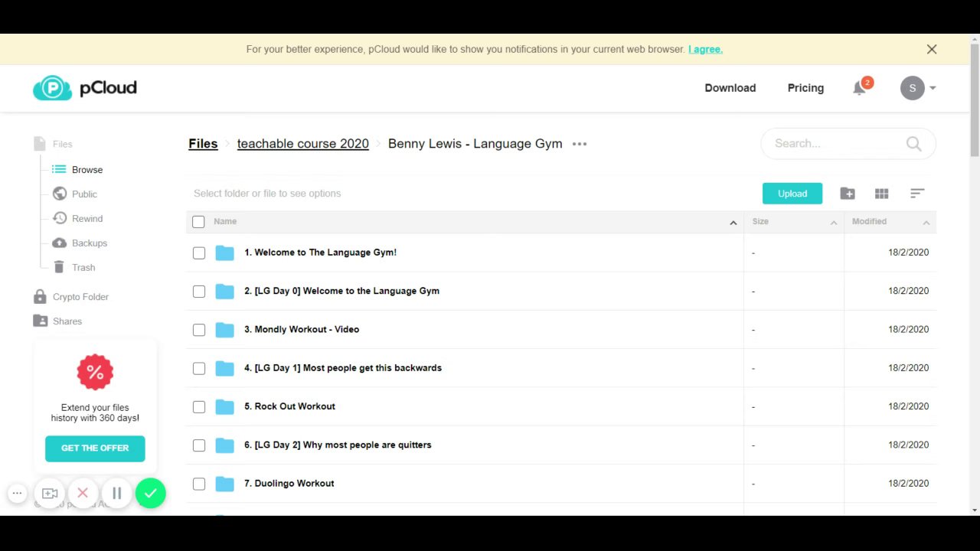Sort by the Name column arrow
Image resolution: width=980 pixels, height=551 pixels.
(733, 223)
